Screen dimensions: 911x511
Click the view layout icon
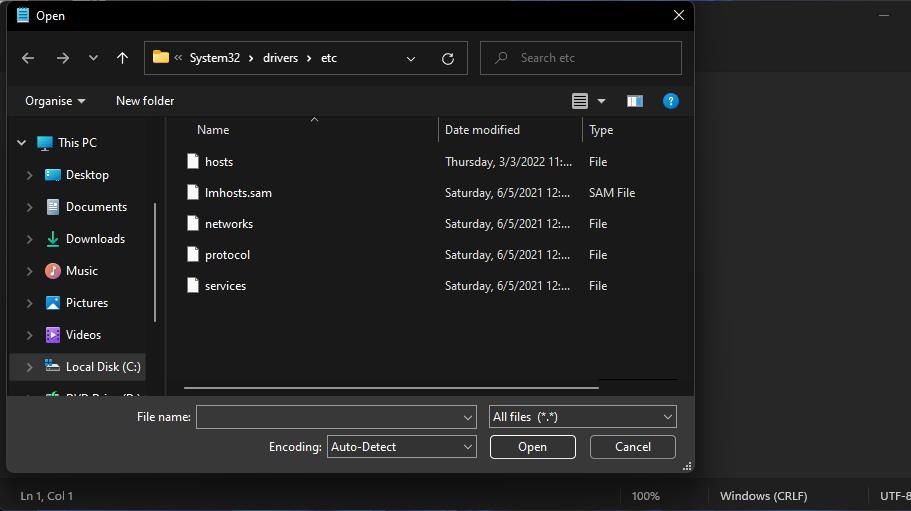click(x=580, y=101)
